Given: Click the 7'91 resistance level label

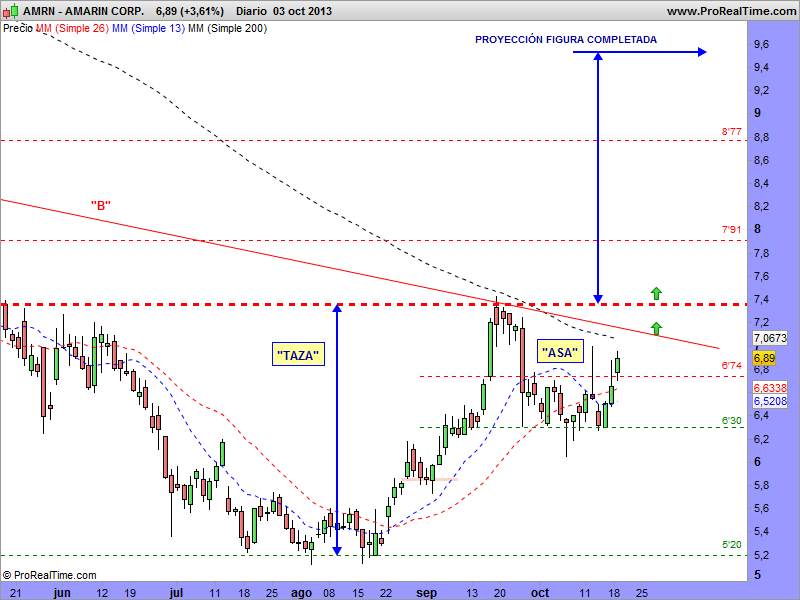Looking at the screenshot, I should (x=731, y=230).
